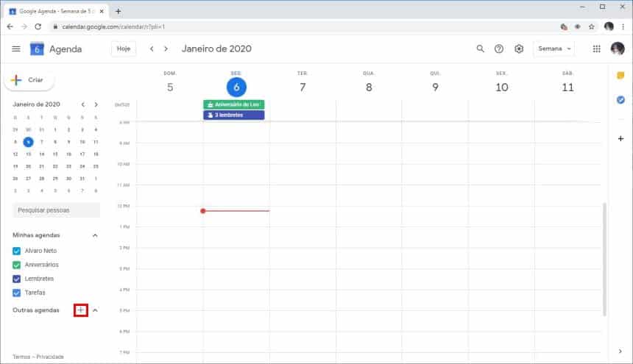Open the Aniversário do Leo event
Image resolution: width=633 pixels, height=364 pixels.
(x=234, y=104)
